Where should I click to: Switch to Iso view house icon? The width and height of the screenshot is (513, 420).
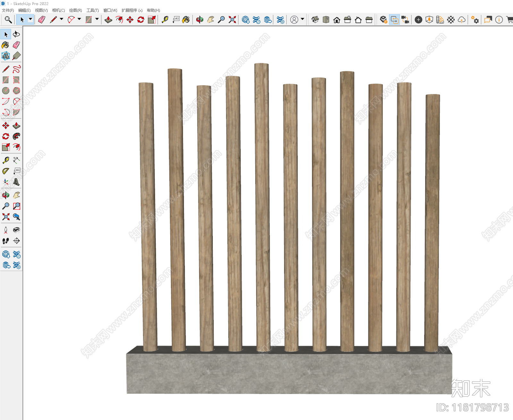(x=315, y=20)
